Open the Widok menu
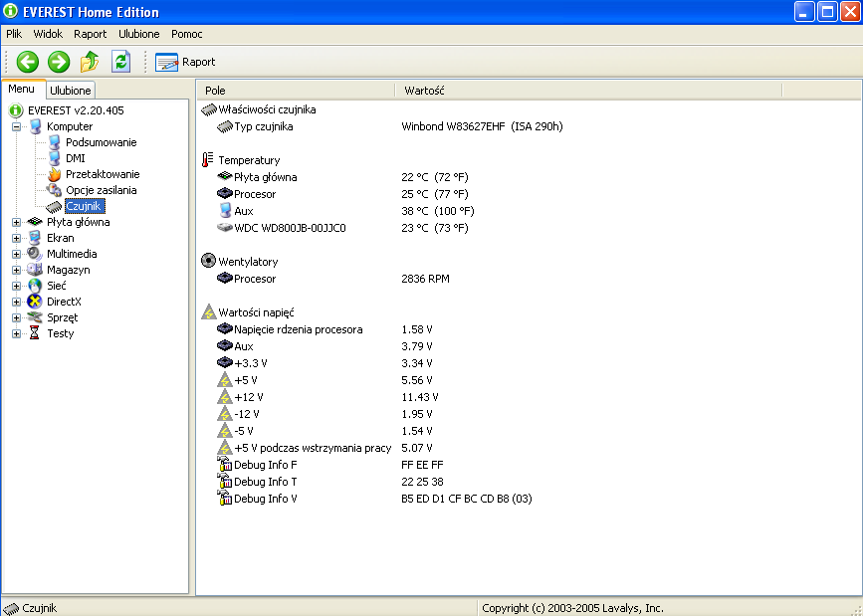Image resolution: width=863 pixels, height=616 pixels. (x=48, y=34)
